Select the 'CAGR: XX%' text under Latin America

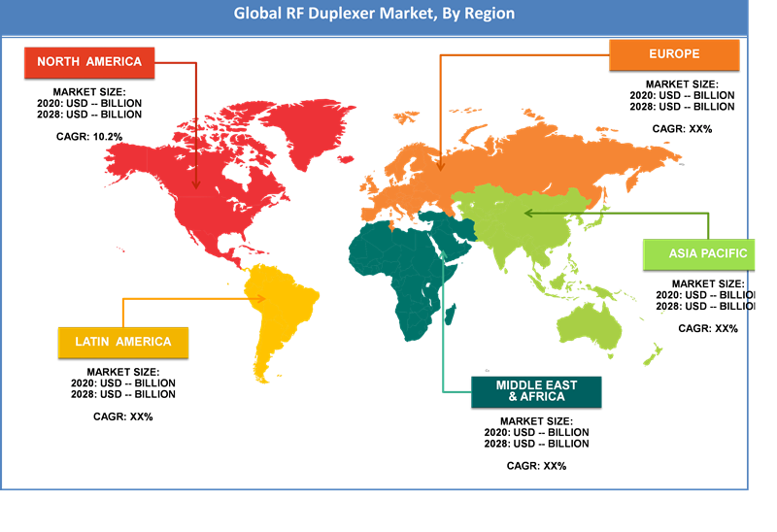pyautogui.click(x=123, y=416)
